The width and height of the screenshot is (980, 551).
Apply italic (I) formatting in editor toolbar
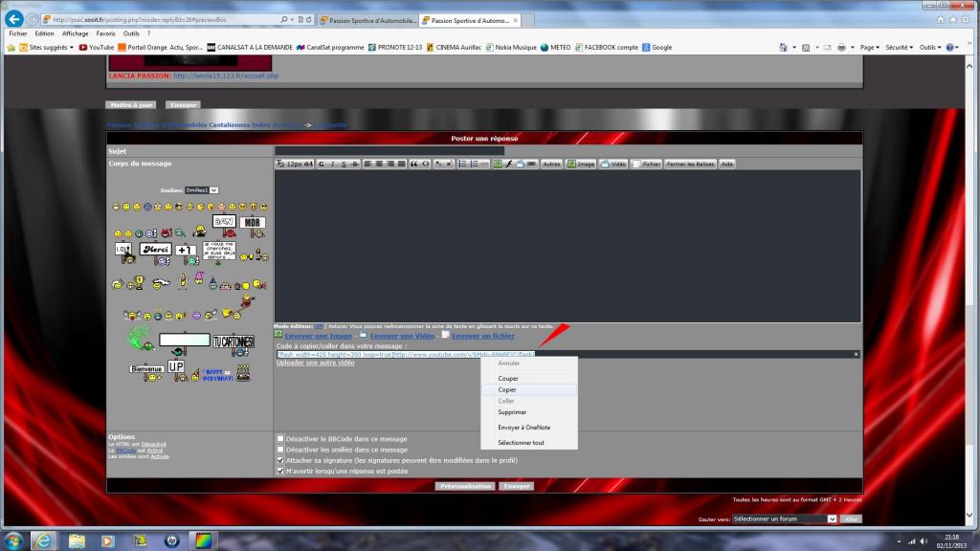332,164
